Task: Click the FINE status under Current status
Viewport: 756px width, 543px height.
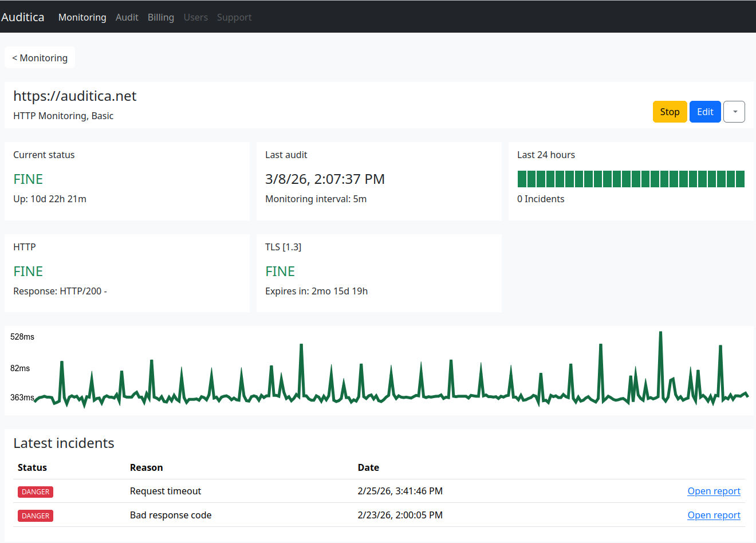Action: [x=27, y=179]
